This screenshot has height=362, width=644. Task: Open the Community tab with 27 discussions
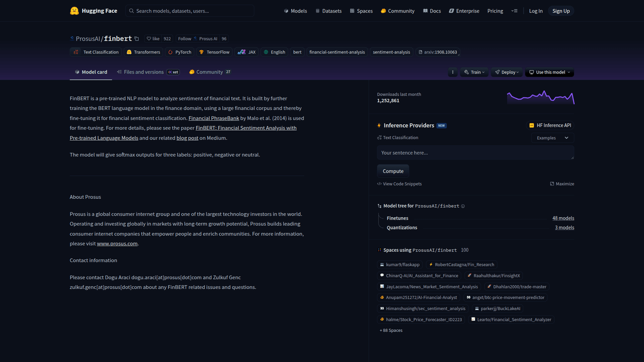click(210, 72)
